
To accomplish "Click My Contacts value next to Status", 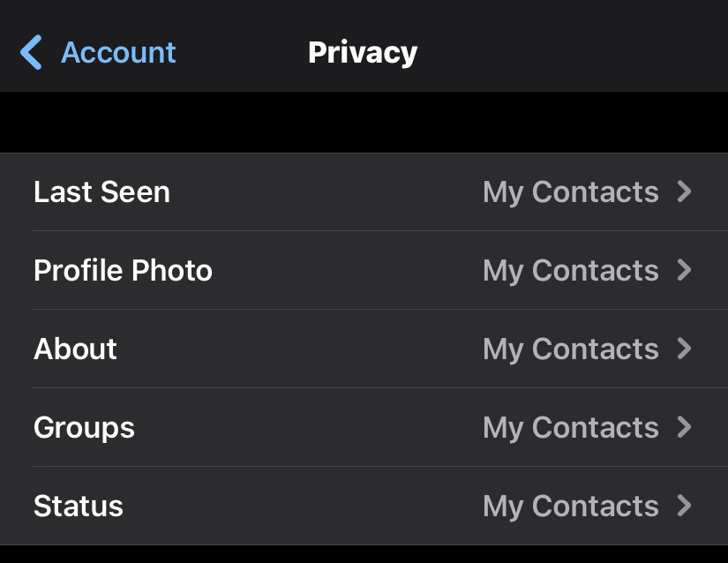I will tap(570, 507).
